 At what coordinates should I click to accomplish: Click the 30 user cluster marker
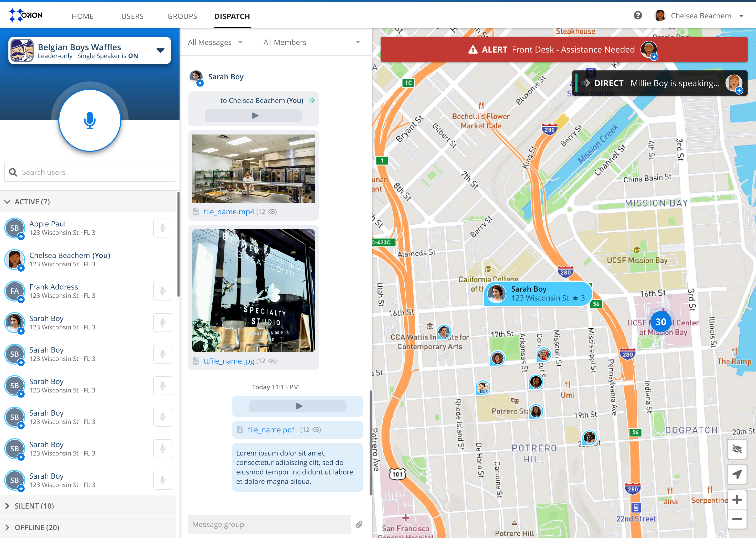tap(661, 322)
